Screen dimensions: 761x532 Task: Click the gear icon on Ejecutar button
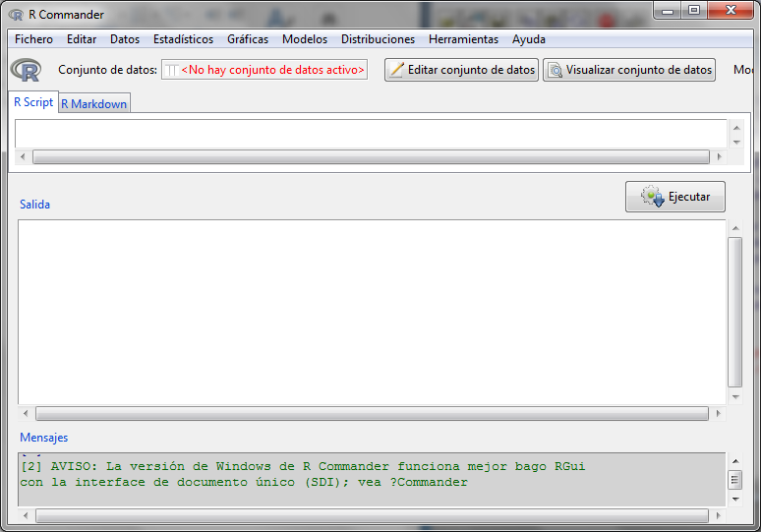(652, 196)
